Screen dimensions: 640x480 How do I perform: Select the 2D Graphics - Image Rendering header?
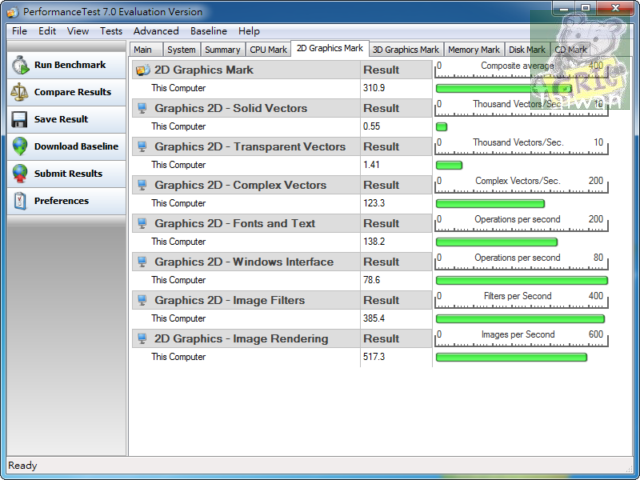[x=241, y=338]
